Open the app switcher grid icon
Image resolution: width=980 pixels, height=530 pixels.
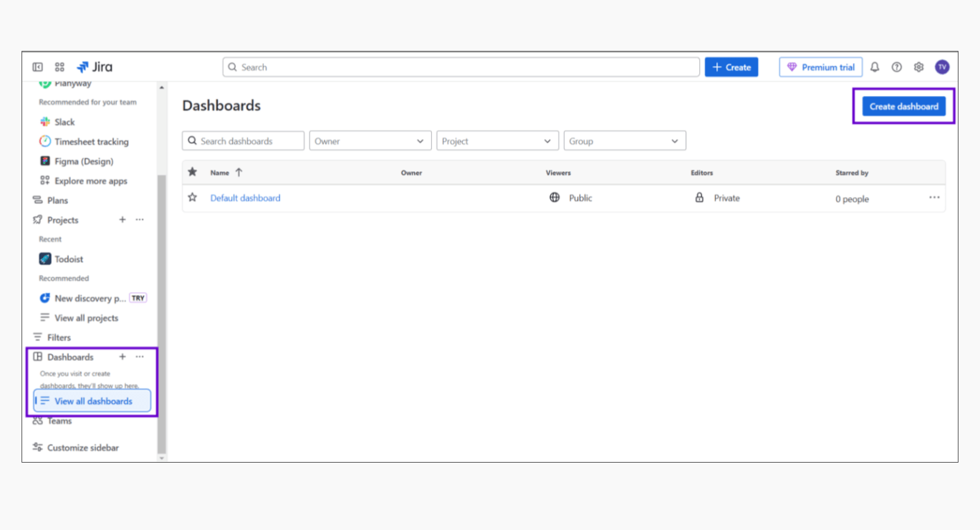[59, 67]
